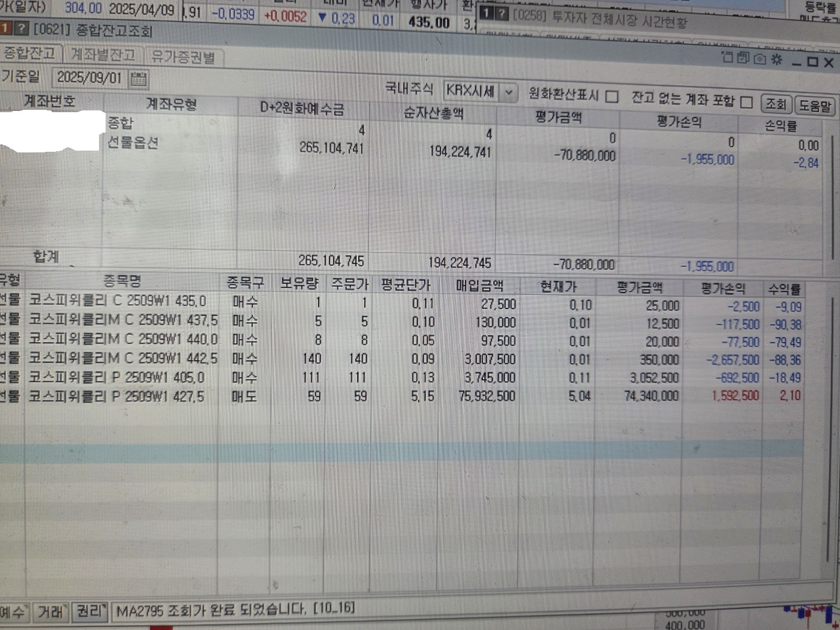Open the calendar icon next to 기준일 date field

139,79
